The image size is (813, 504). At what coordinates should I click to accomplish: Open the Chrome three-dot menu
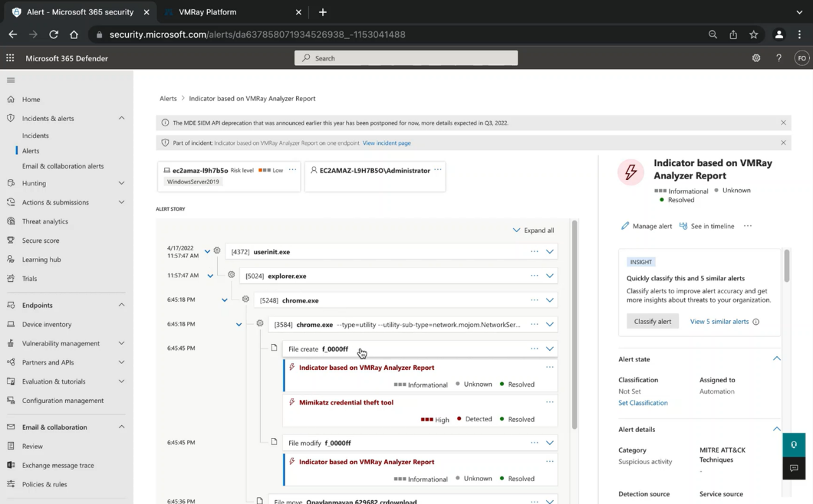800,35
